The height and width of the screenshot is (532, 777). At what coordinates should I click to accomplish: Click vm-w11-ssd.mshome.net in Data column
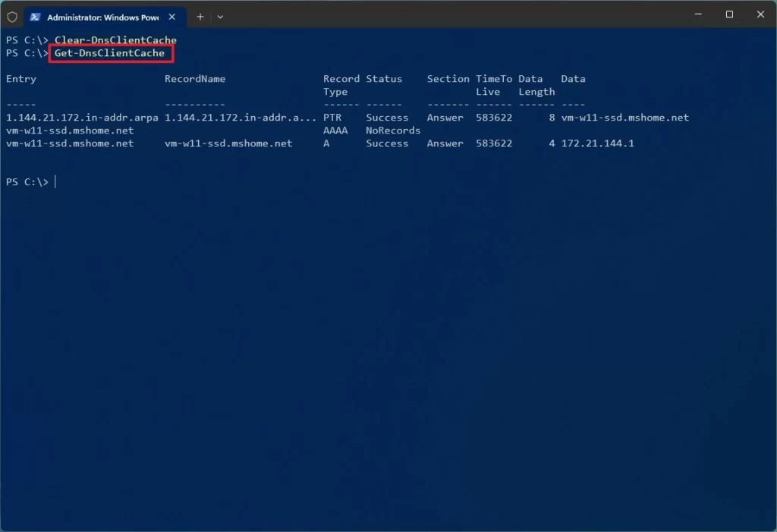(x=625, y=118)
